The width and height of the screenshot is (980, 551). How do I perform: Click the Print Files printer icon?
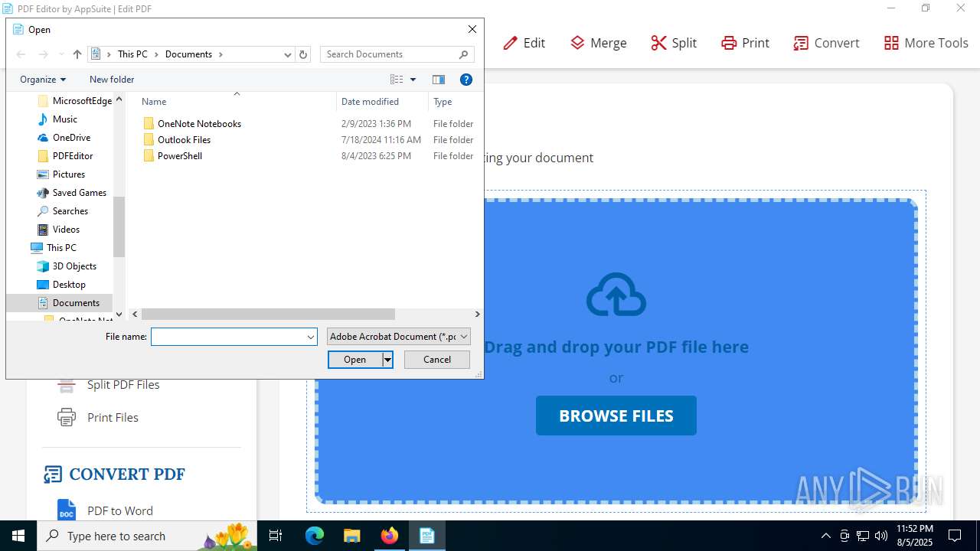[x=67, y=417]
